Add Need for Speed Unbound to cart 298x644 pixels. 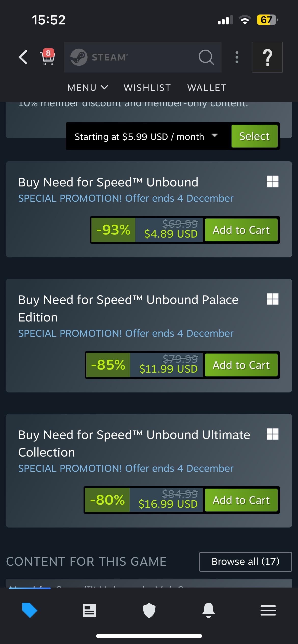pyautogui.click(x=241, y=230)
